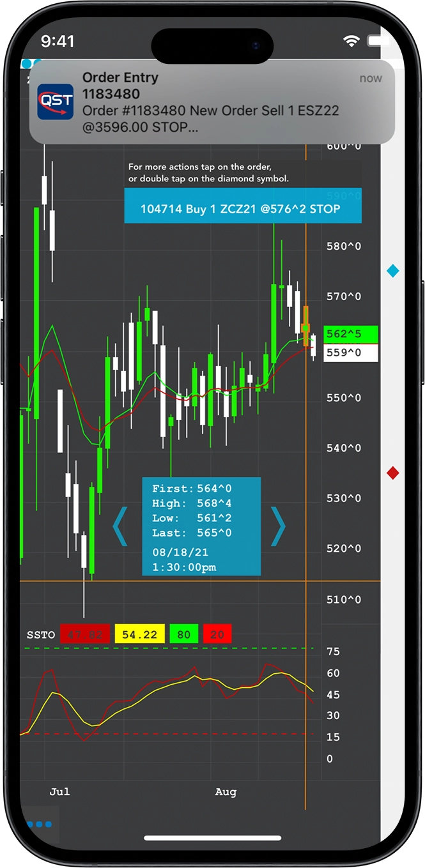The height and width of the screenshot is (868, 425).
Task: Tap the white 559^0 price label
Action: click(351, 353)
